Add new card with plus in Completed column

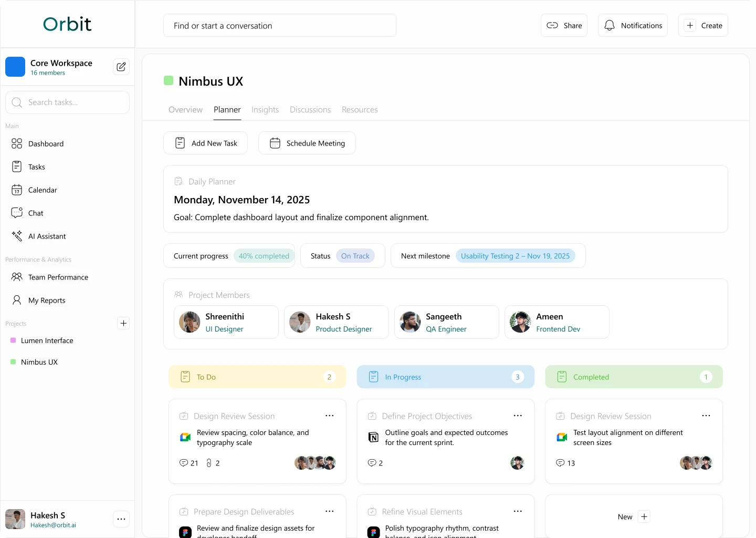point(644,516)
